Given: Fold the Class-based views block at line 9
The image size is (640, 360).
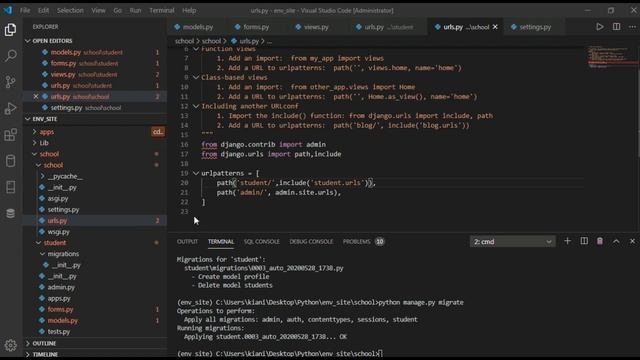Looking at the screenshot, I should [x=196, y=77].
